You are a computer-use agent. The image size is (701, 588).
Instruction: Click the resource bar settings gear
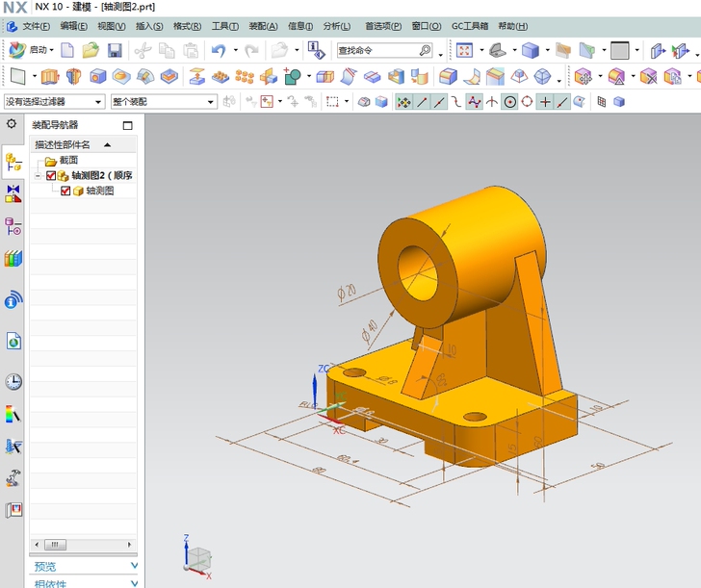(12, 124)
